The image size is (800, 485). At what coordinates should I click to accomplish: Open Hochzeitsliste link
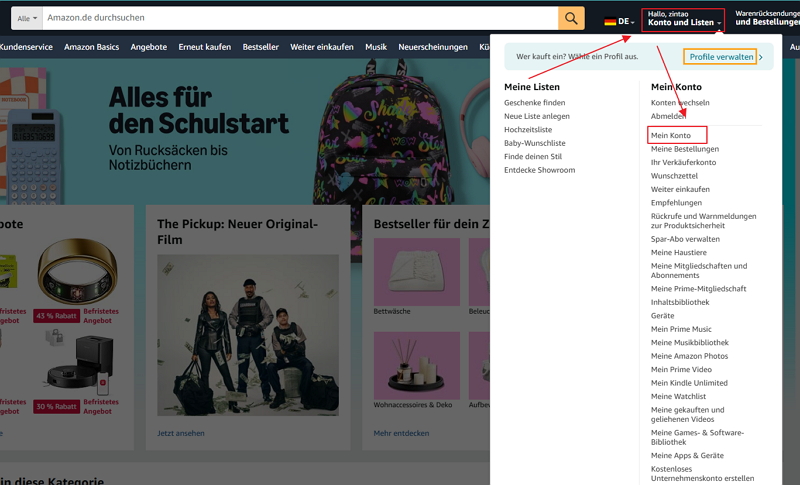(x=528, y=130)
